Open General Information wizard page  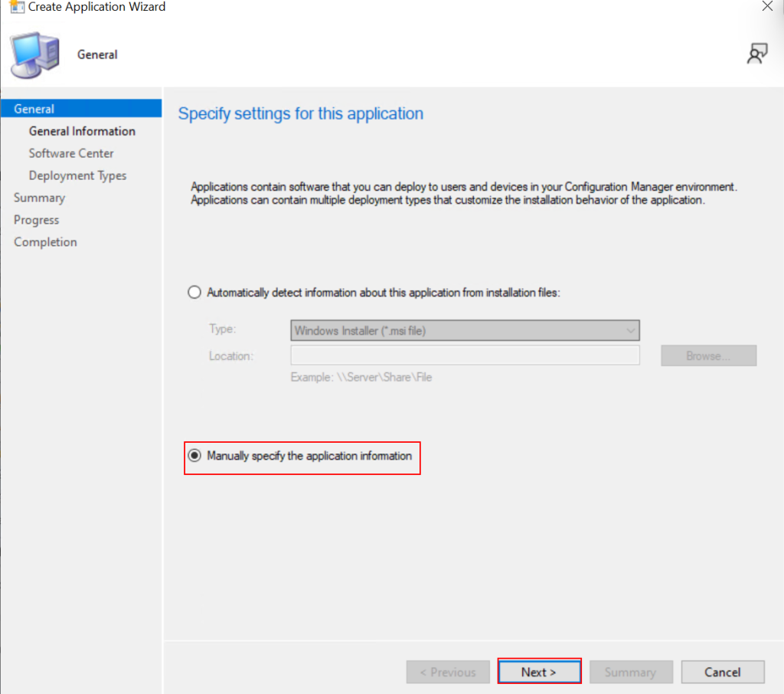click(x=82, y=131)
